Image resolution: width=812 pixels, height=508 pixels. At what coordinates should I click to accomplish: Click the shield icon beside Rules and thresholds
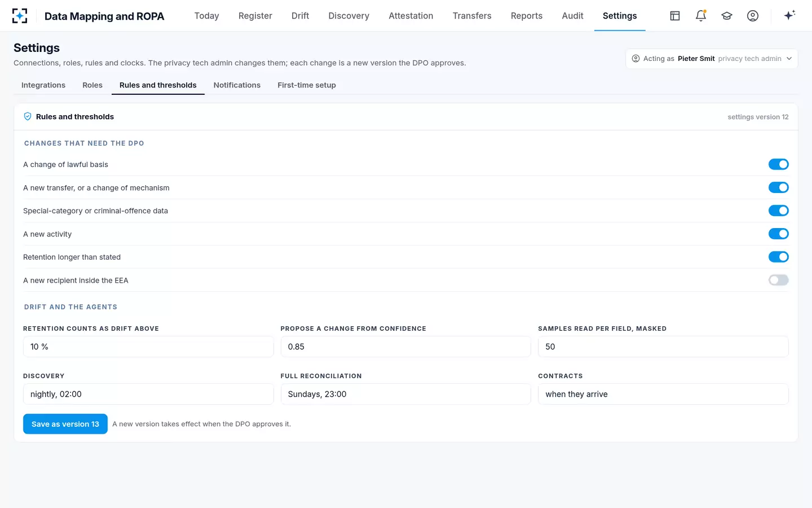(x=28, y=116)
